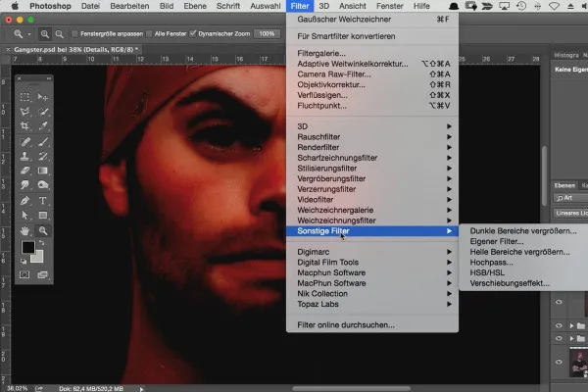Image resolution: width=588 pixels, height=392 pixels.
Task: Open the status bar info arrow menu
Action: click(x=141, y=389)
